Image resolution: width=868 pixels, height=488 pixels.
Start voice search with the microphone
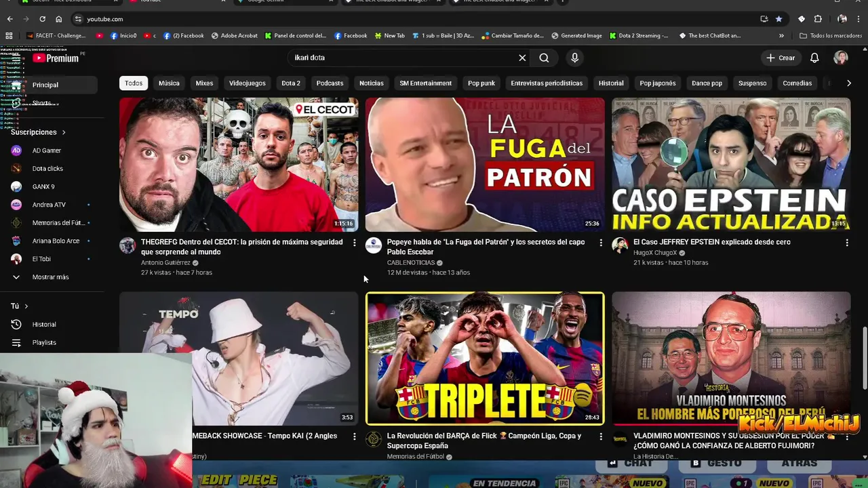[574, 58]
